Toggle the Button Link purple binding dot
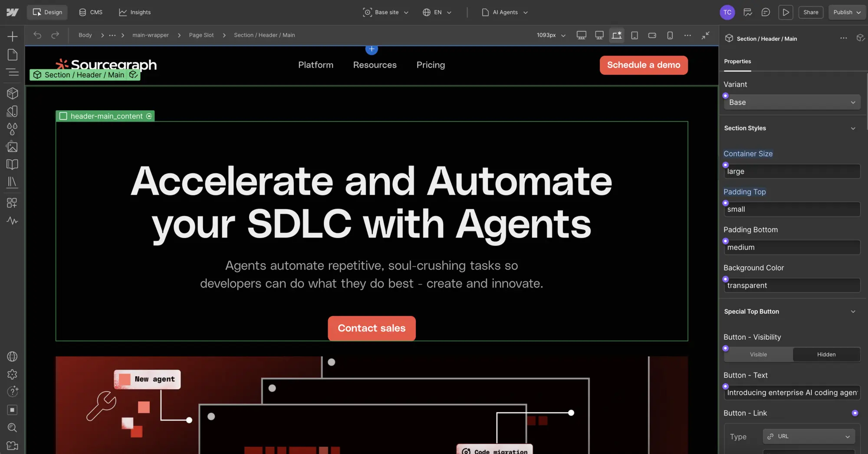This screenshot has width=868, height=454. tap(855, 413)
